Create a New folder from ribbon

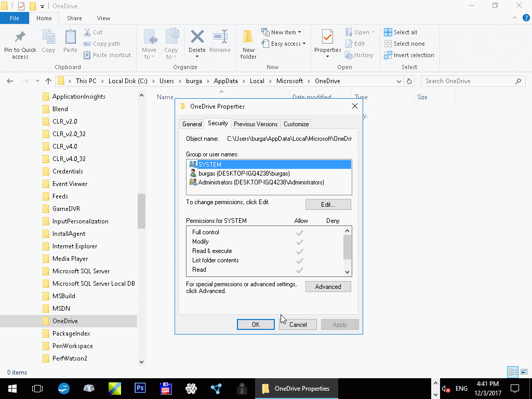pyautogui.click(x=248, y=44)
